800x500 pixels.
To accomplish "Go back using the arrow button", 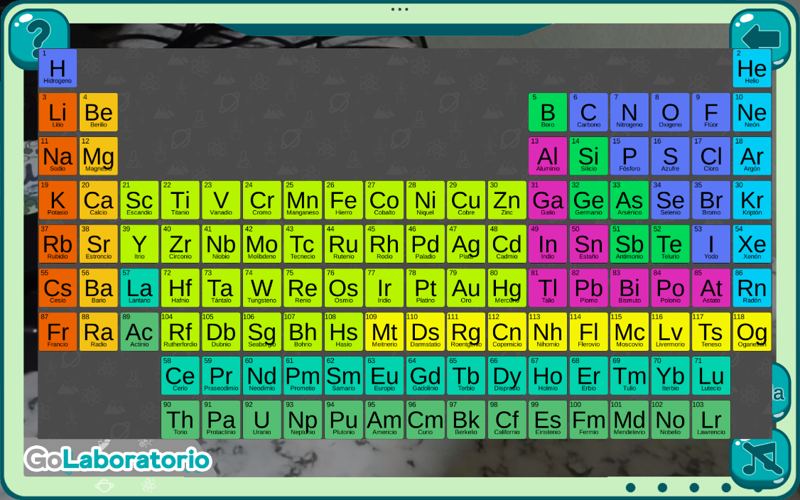I will tap(761, 36).
